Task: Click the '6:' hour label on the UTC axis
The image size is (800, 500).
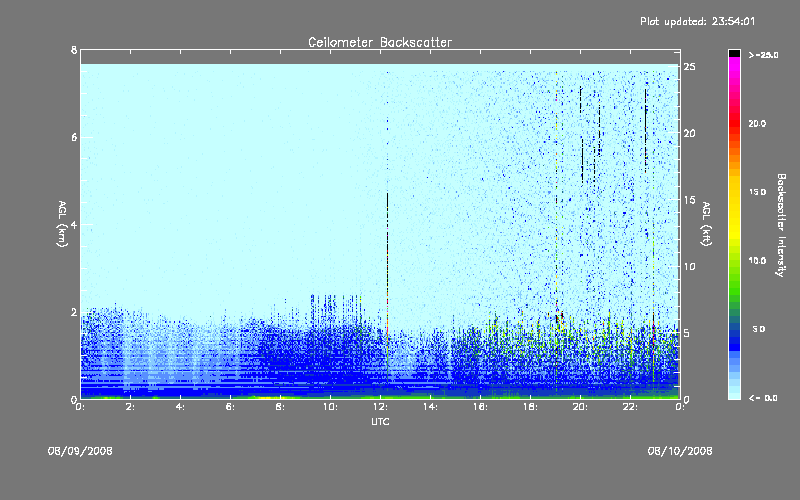Action: coord(231,407)
